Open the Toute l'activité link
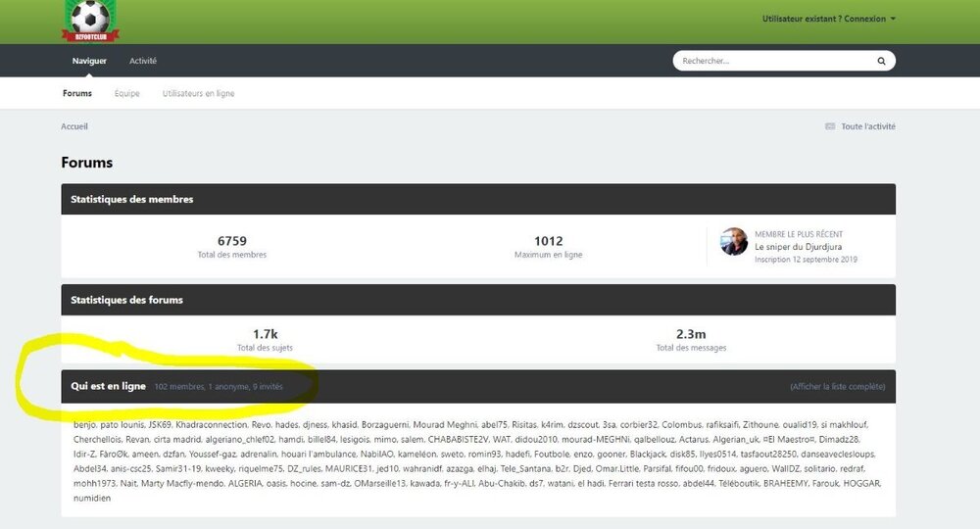 point(867,126)
